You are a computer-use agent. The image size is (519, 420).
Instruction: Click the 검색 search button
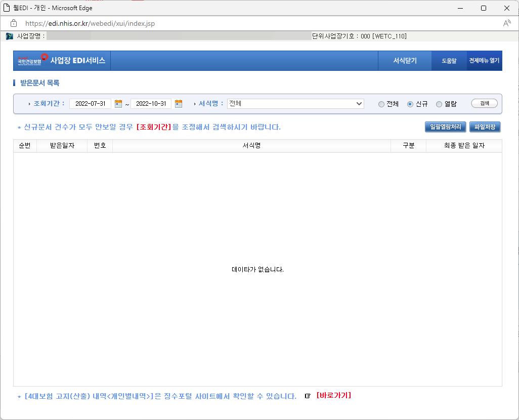click(x=484, y=103)
